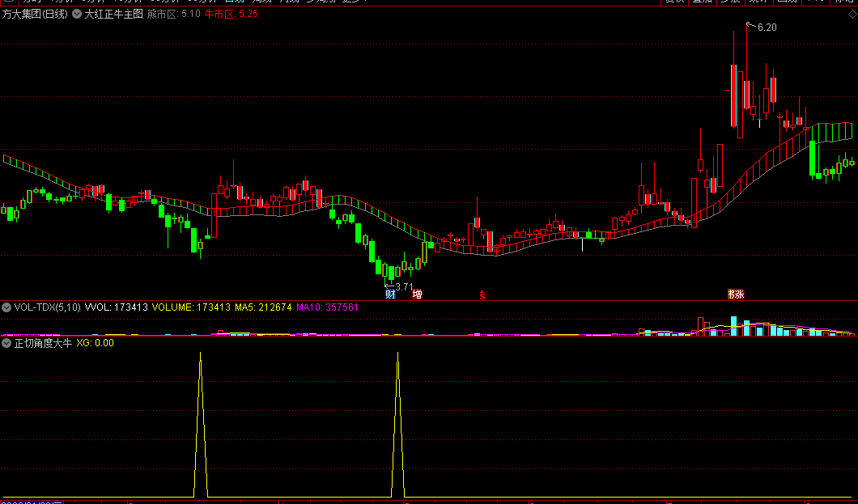Click the 财 financial event marker
The width and height of the screenshot is (858, 504).
[390, 294]
